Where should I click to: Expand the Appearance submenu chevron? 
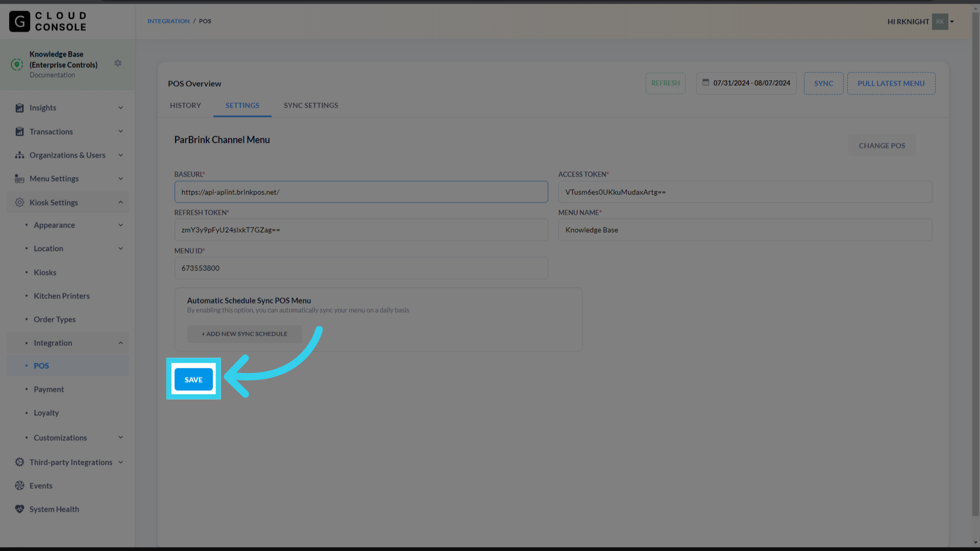pos(121,225)
